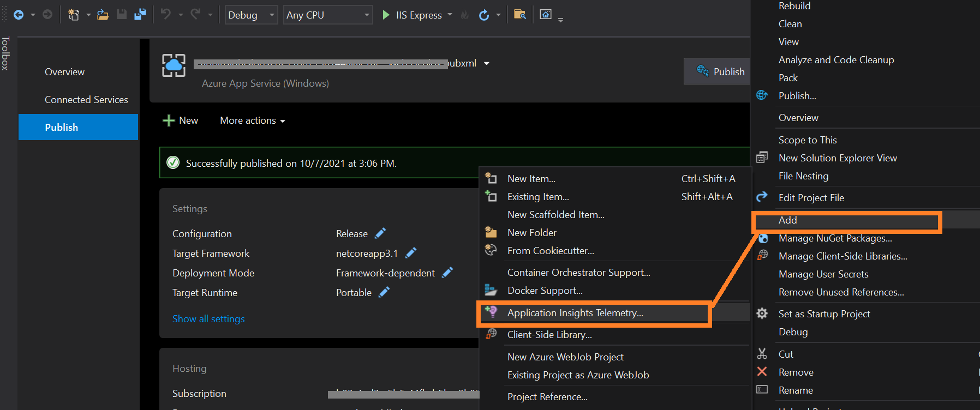Click the Successfully published status message
Viewport: 980px width, 410px height.
(291, 164)
